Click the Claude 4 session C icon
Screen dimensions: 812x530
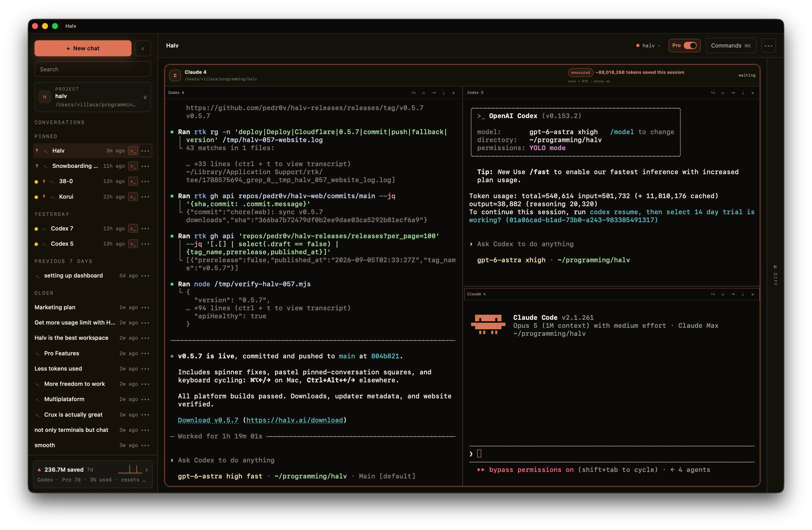coord(175,76)
